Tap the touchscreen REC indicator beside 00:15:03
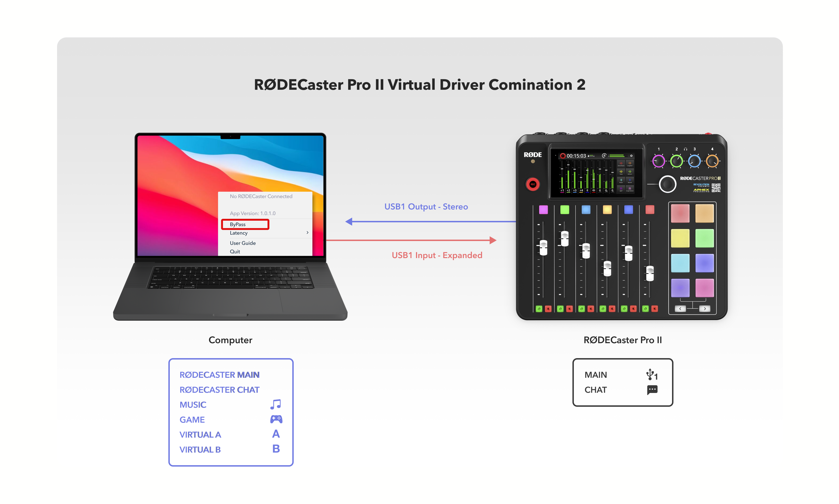Viewport: 839px width, 504px height. pyautogui.click(x=563, y=155)
